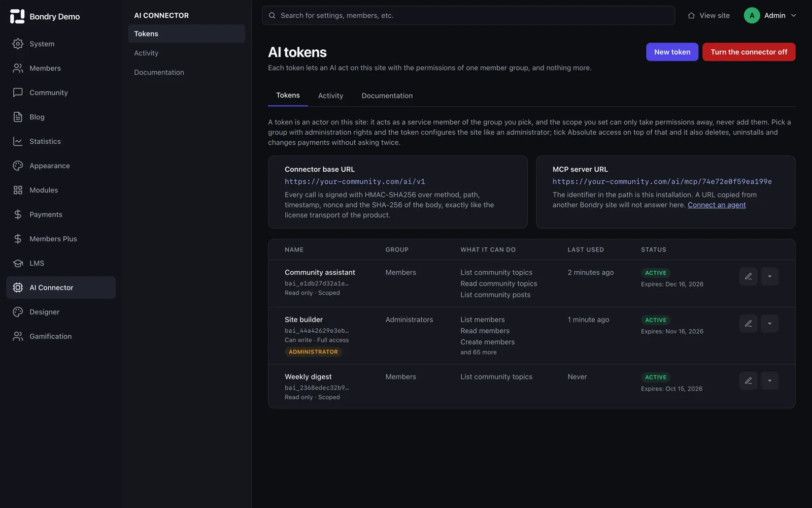
Task: Open Appearance palette icon
Action: point(18,166)
